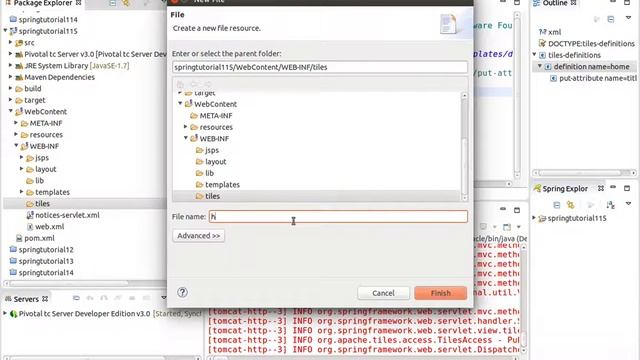
Task: Click the Outline horizontal scrollbar
Action: coord(584,173)
